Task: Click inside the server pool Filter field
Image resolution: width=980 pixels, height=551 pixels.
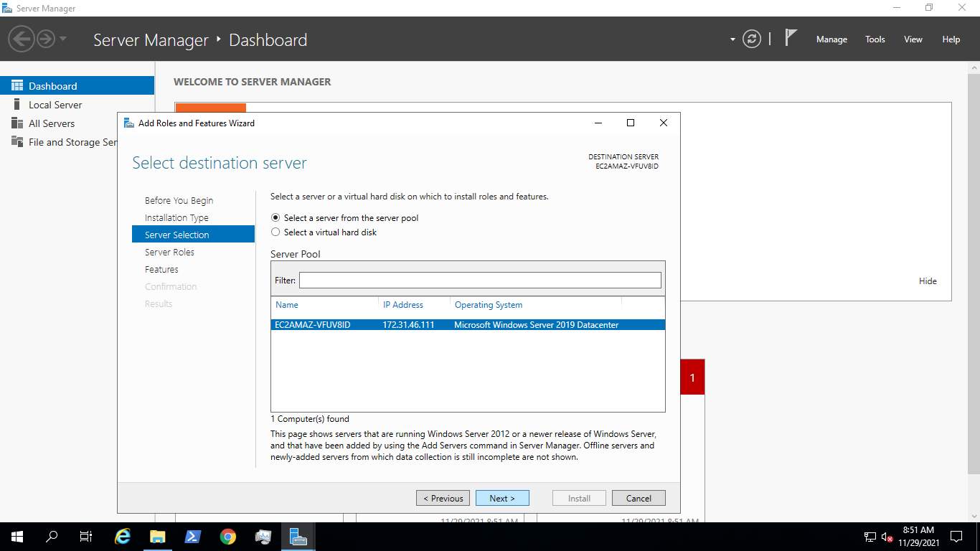Action: pos(480,280)
